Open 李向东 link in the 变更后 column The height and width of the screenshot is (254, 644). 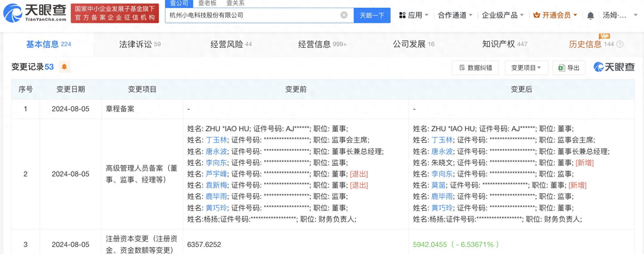click(442, 174)
